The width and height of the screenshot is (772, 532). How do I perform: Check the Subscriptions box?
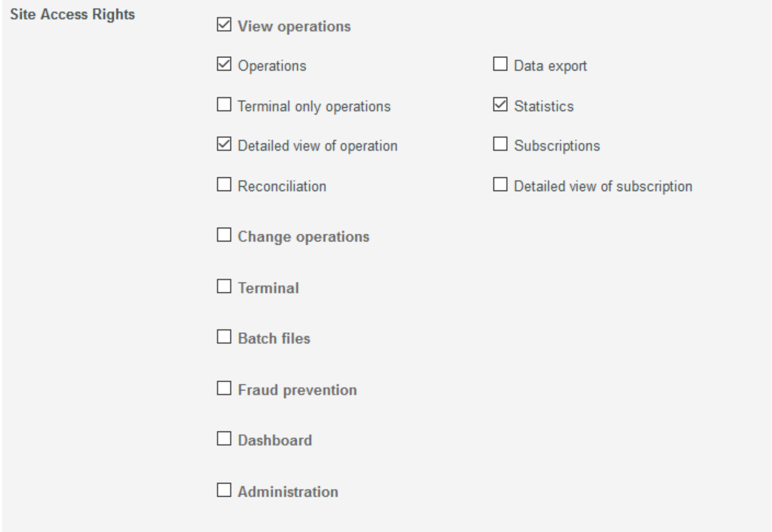[x=500, y=144]
